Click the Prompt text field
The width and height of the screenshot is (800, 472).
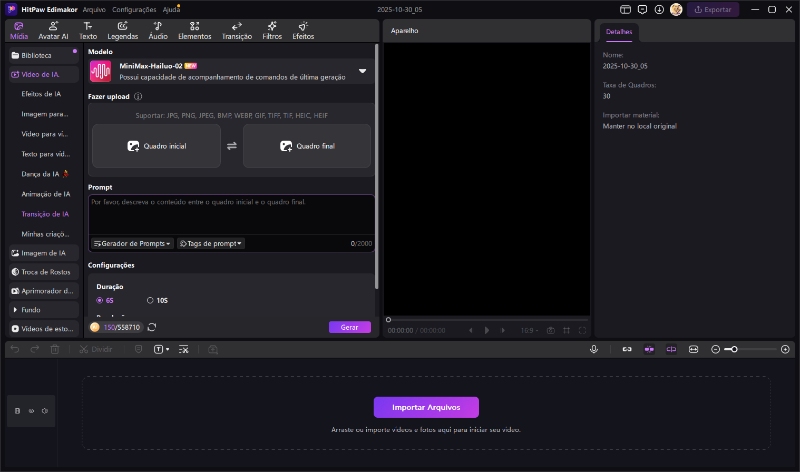click(x=231, y=214)
